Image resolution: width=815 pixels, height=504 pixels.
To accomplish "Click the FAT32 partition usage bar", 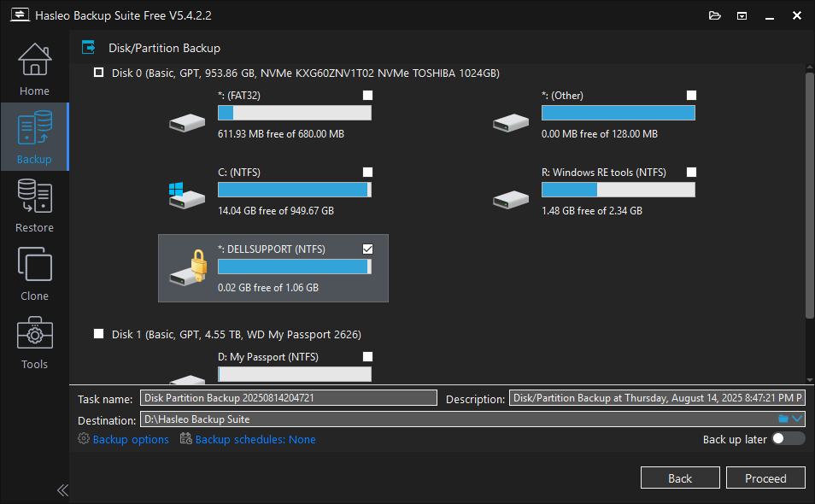I will 294,113.
